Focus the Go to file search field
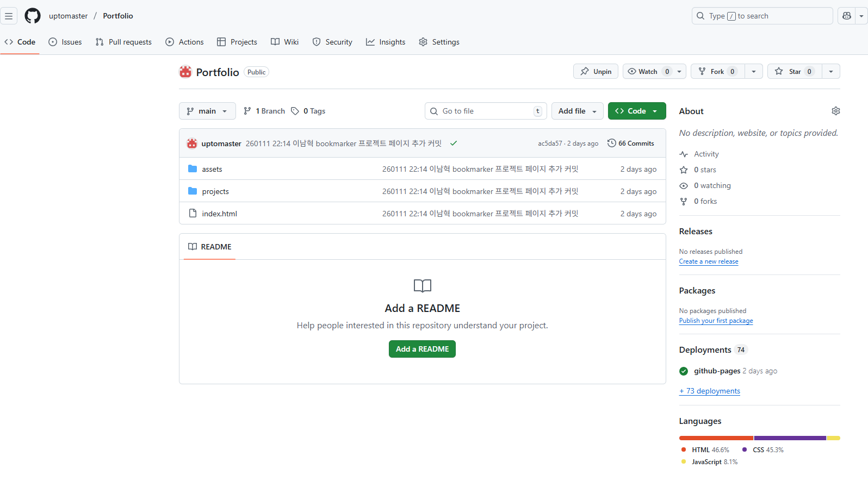This screenshot has height=481, width=868. 486,111
